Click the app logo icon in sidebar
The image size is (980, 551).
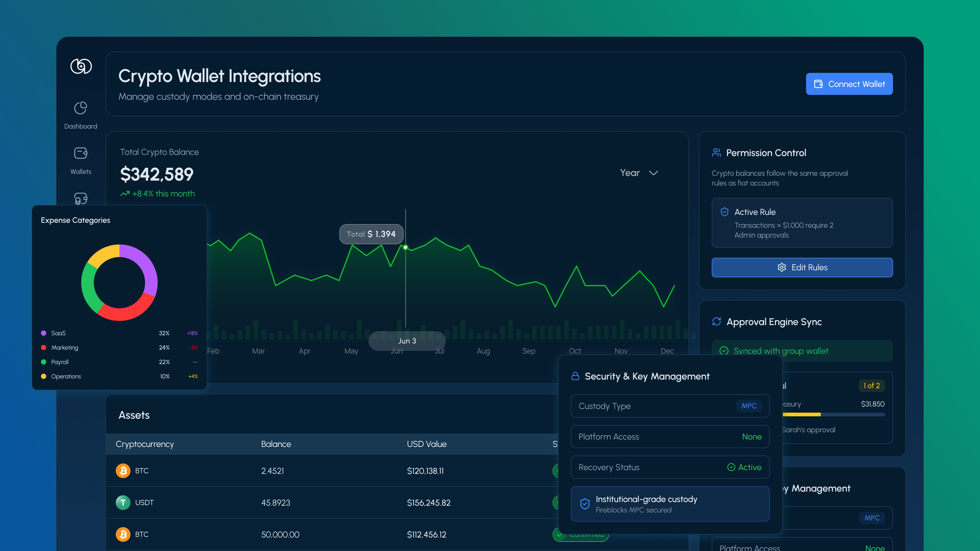point(81,66)
